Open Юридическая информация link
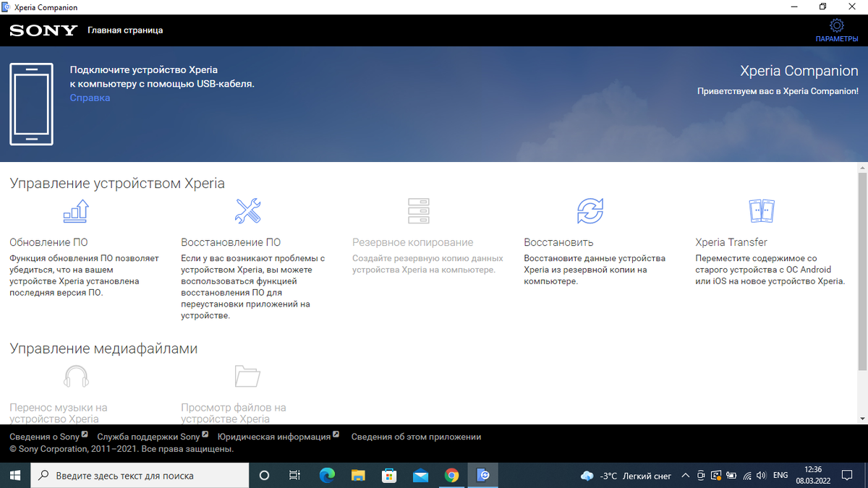The image size is (868, 488). click(274, 437)
